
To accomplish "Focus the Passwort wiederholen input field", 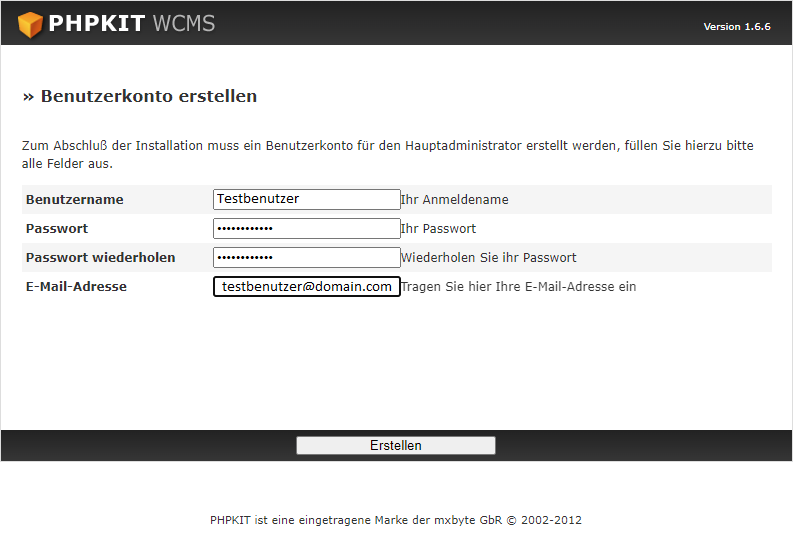I will pyautogui.click(x=306, y=257).
